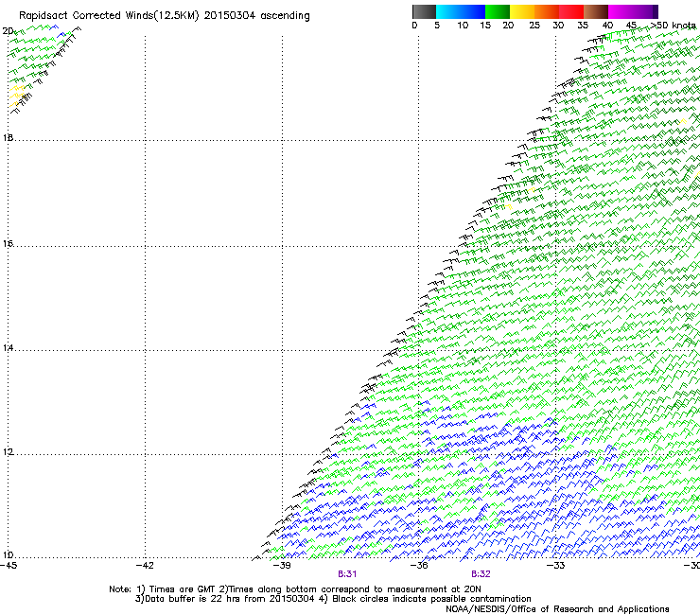This screenshot has height=615, width=700.
Task: Click latitude label 12 on left axis
Action: coord(8,452)
